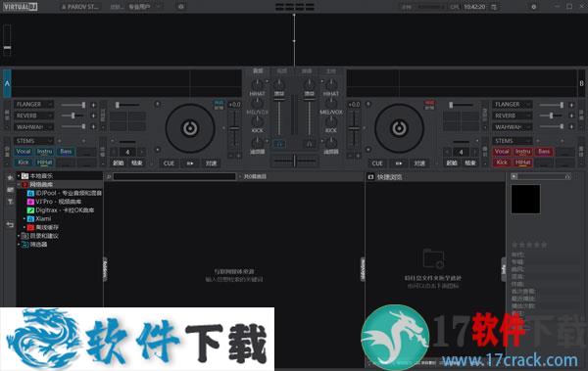Screen dimensions: 588x371
Task: Toggle HiHat stem pad on deck B
Action: click(522, 162)
